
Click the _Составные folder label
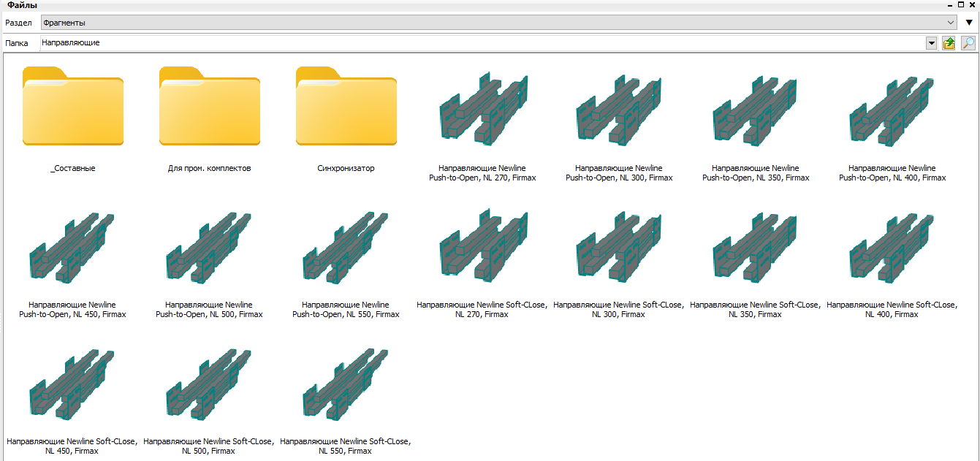[72, 168]
